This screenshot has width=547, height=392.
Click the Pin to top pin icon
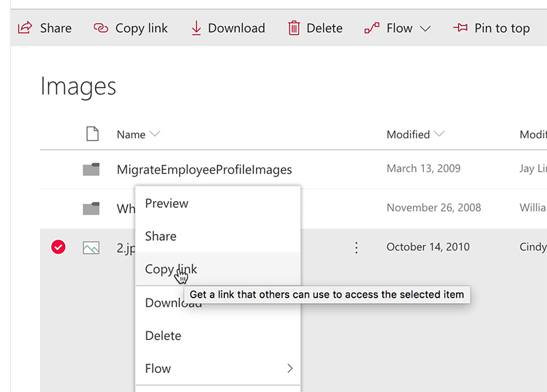[x=460, y=28]
